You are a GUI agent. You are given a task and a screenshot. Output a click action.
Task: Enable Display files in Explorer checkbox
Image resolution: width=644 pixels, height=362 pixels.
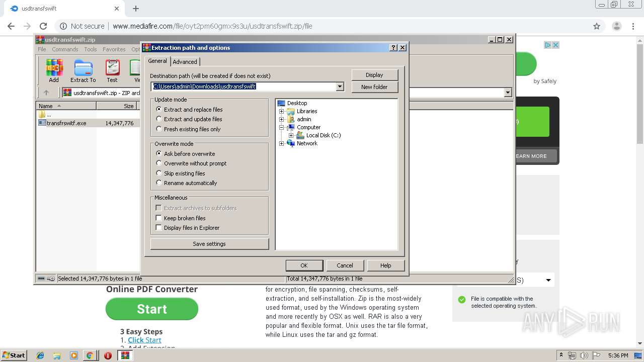click(158, 228)
